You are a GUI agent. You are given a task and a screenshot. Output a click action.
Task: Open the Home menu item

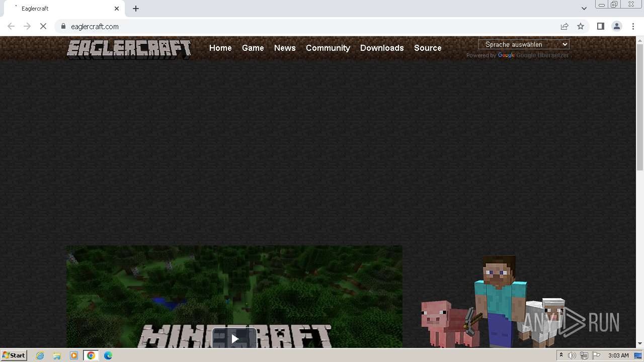220,48
